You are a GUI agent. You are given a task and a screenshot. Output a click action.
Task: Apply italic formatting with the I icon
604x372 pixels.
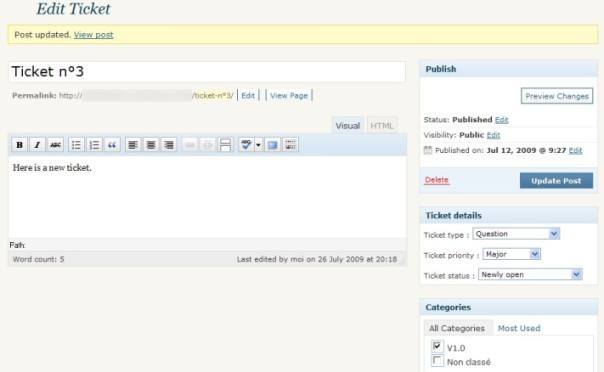click(37, 145)
